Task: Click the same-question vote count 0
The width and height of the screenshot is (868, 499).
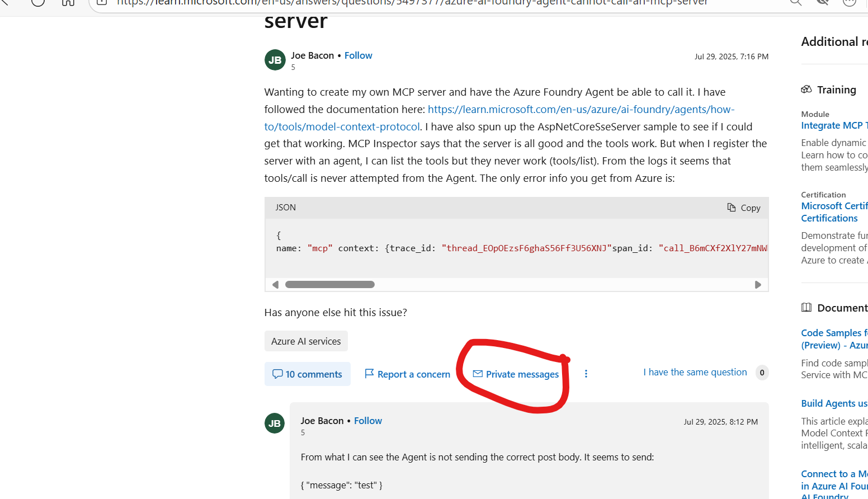Action: [762, 373]
